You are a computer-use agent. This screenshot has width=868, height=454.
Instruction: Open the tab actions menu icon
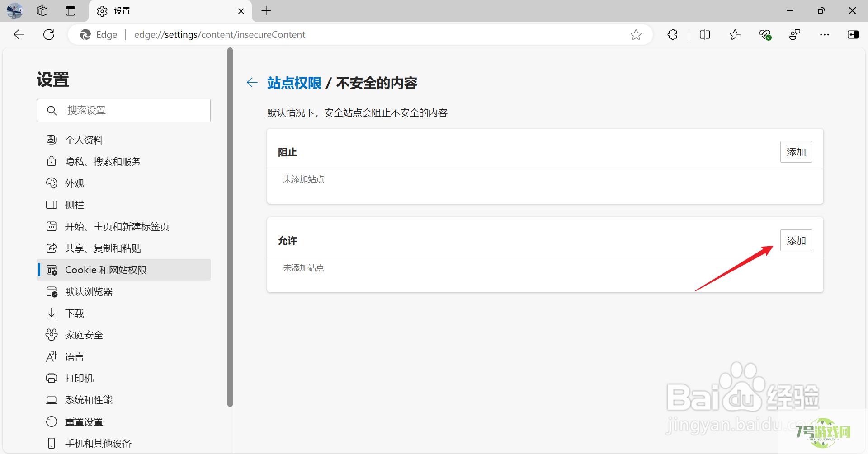[x=71, y=11]
